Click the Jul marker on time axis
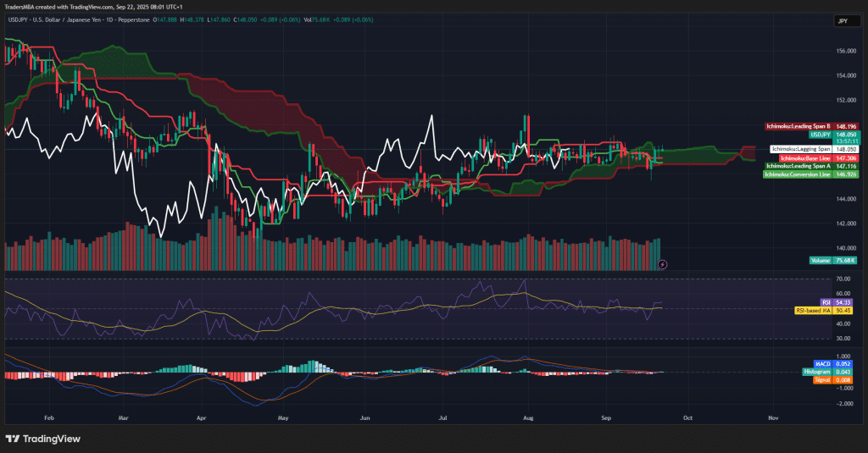Viewport: 868px width, 453px height. pyautogui.click(x=444, y=418)
